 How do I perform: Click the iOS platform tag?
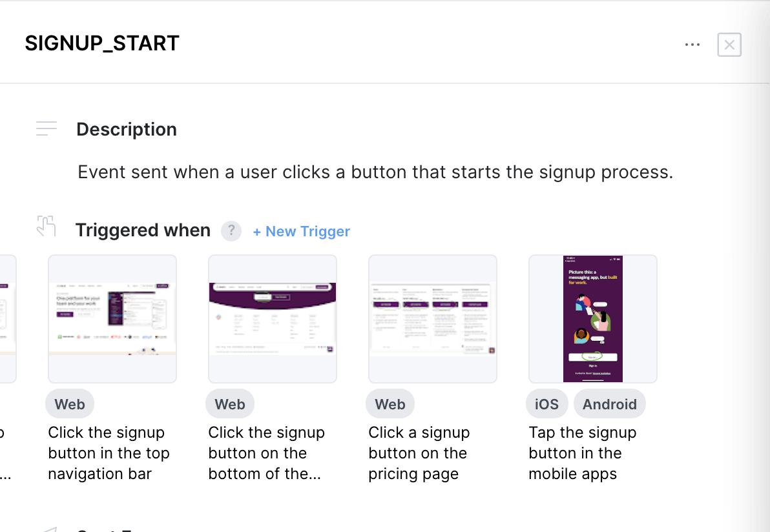pyautogui.click(x=546, y=404)
